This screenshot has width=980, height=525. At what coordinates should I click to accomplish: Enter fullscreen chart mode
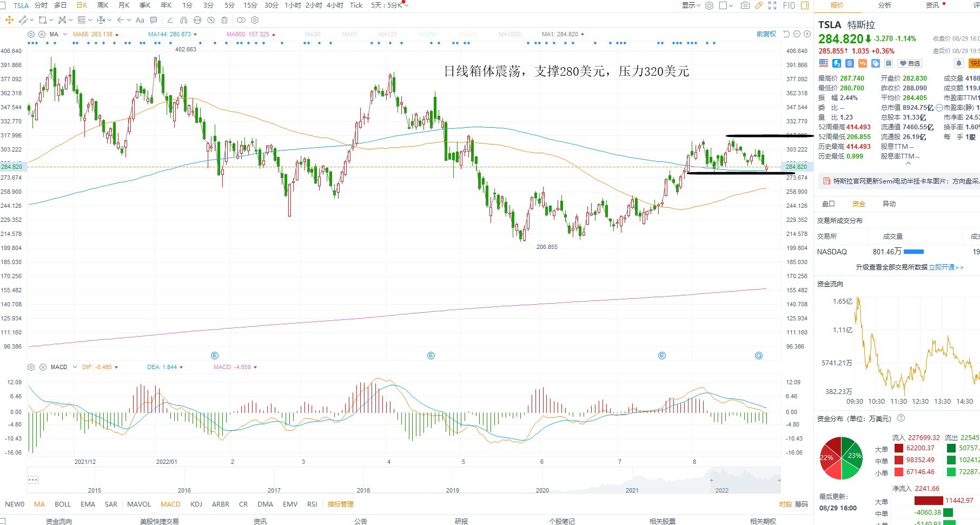pos(772,5)
